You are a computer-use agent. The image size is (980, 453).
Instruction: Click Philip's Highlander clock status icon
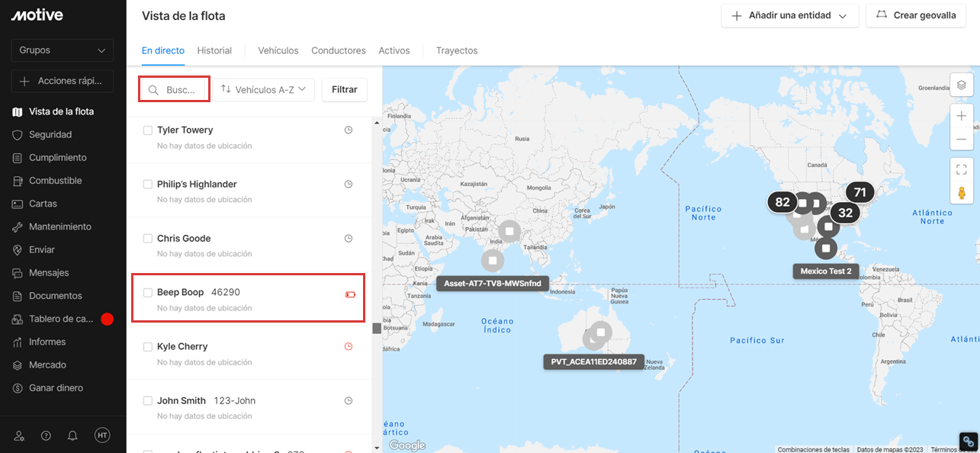(349, 185)
